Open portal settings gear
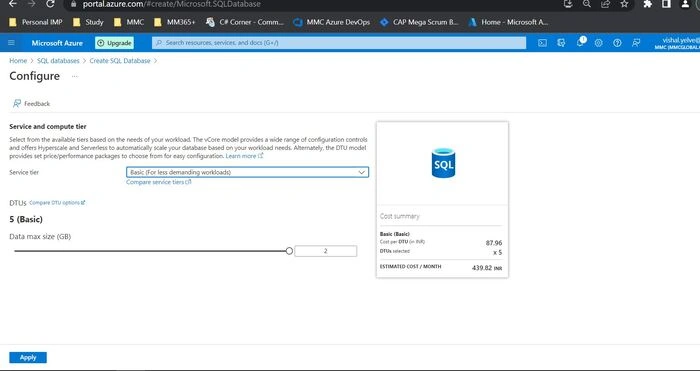The height and width of the screenshot is (371, 700). pyautogui.click(x=598, y=43)
